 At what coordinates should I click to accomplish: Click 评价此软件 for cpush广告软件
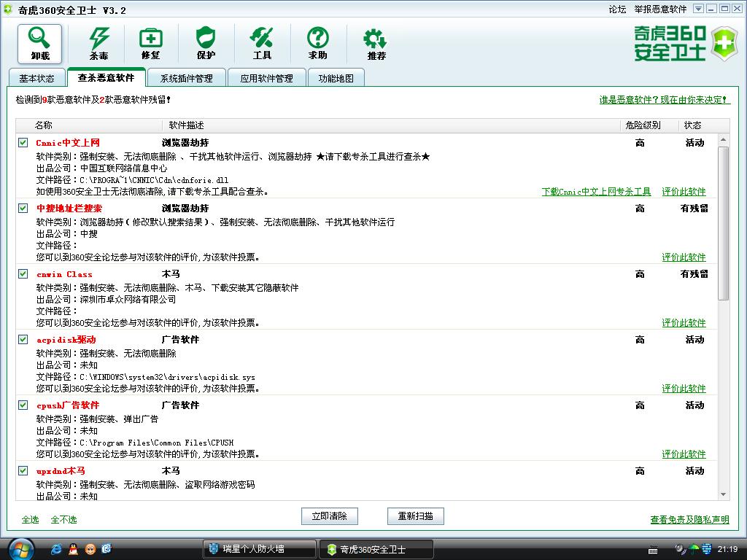pos(684,454)
